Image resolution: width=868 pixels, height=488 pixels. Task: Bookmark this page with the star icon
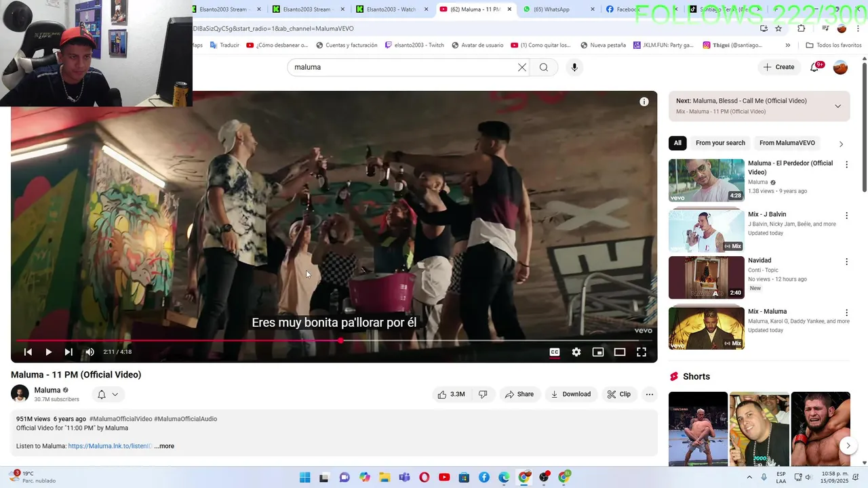click(778, 28)
